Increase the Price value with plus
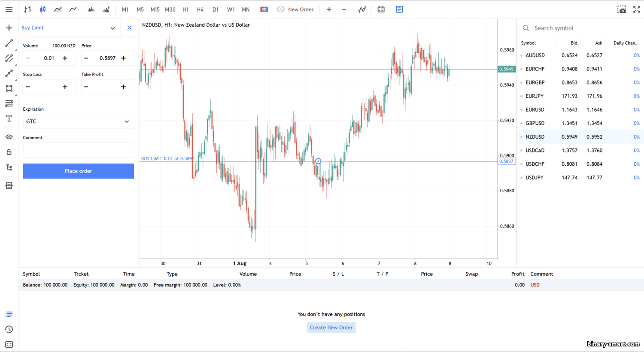 click(124, 58)
